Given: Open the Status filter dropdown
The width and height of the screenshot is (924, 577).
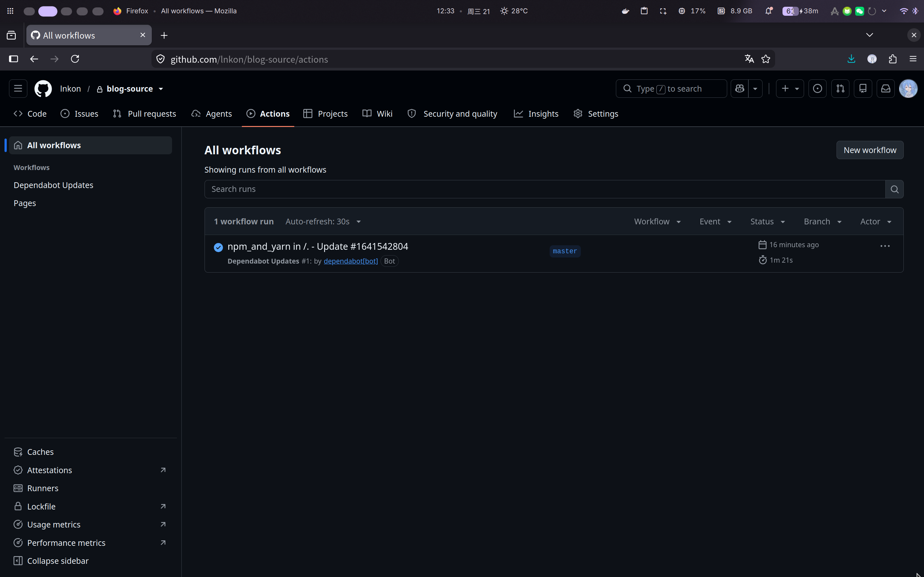Looking at the screenshot, I should [x=767, y=222].
